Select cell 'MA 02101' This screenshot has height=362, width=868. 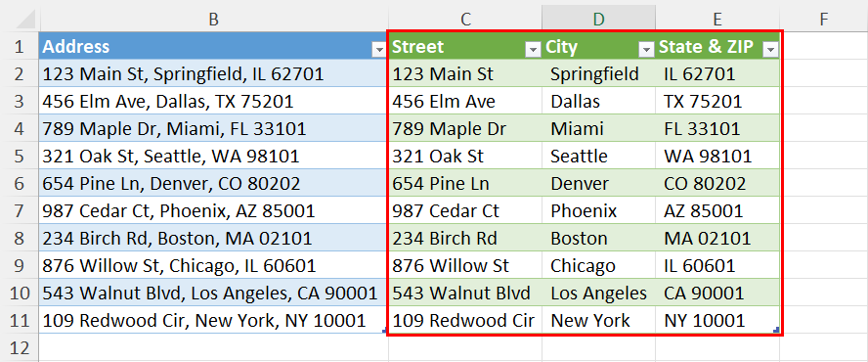(x=717, y=238)
